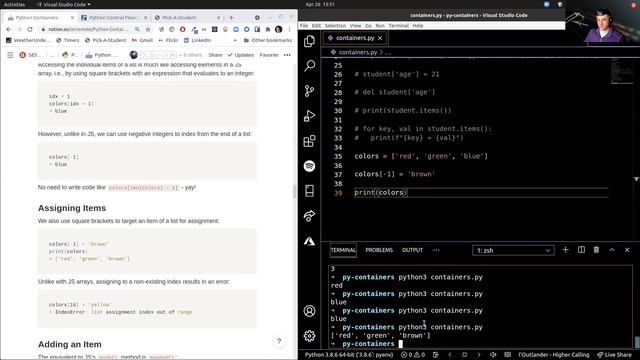The height and width of the screenshot is (360, 640).
Task: Open the Chrome profile avatar
Action: tap(278, 29)
